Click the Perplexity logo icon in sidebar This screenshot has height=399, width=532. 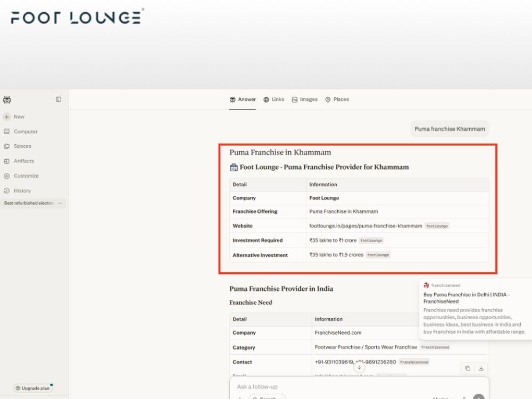click(7, 100)
